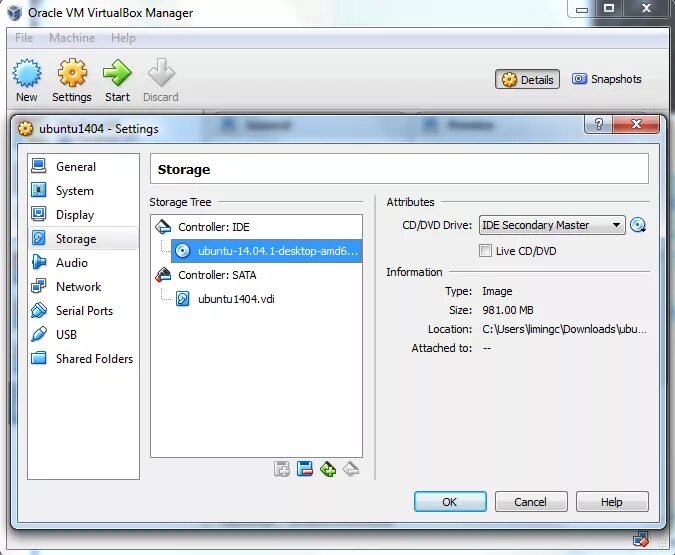Select USB settings category
This screenshot has width=675, height=555.
[x=84, y=335]
